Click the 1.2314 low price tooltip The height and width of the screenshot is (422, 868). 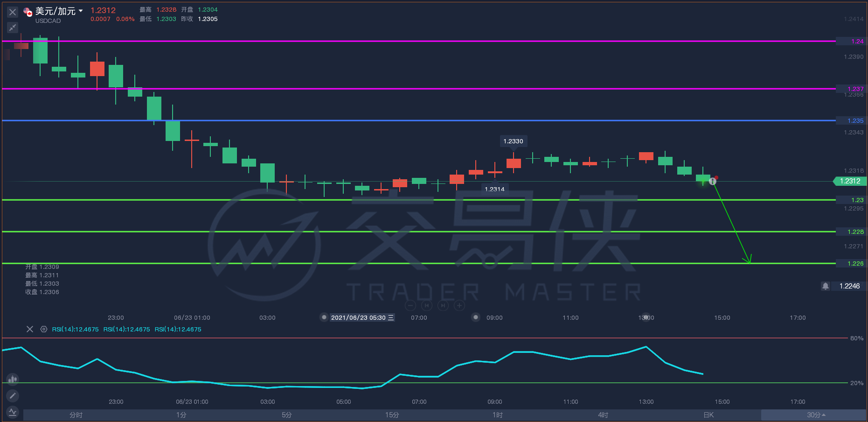point(494,189)
